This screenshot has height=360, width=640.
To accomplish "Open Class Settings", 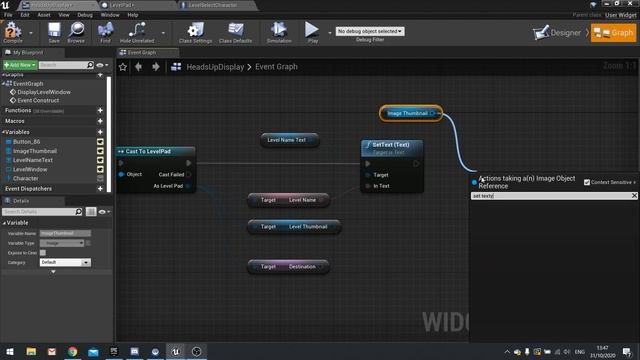I will tap(196, 32).
